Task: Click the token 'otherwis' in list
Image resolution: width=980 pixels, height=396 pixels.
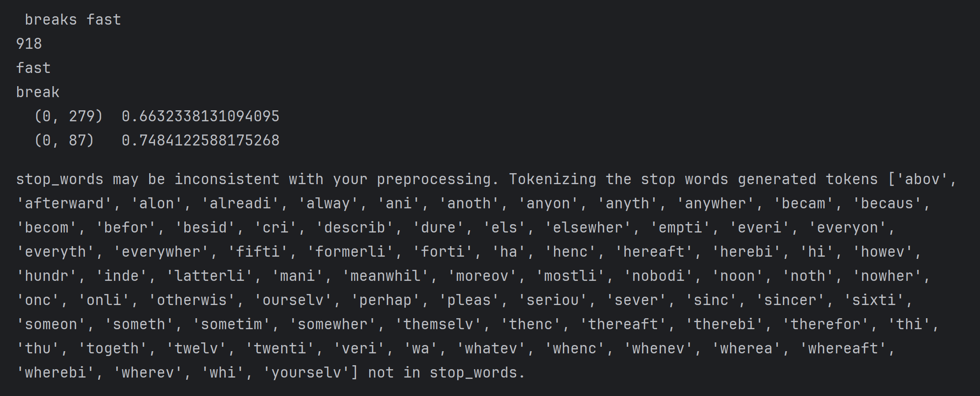Action: [192, 300]
